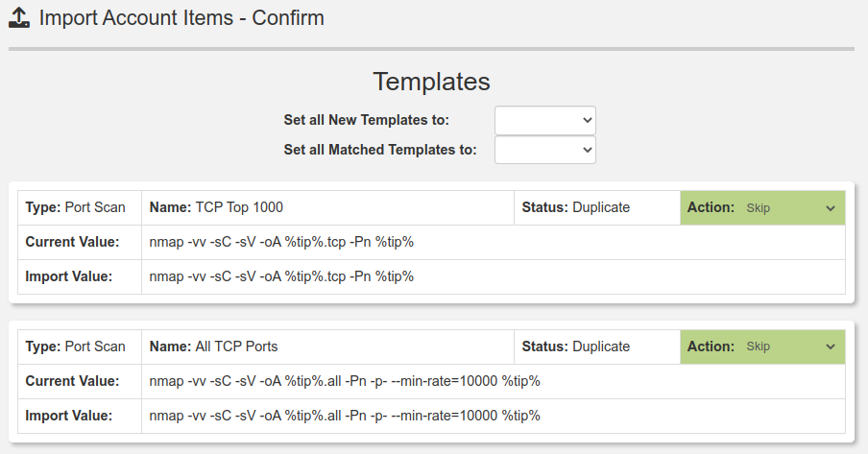Expand the "Set all Matched Templates to" dropdown

544,150
